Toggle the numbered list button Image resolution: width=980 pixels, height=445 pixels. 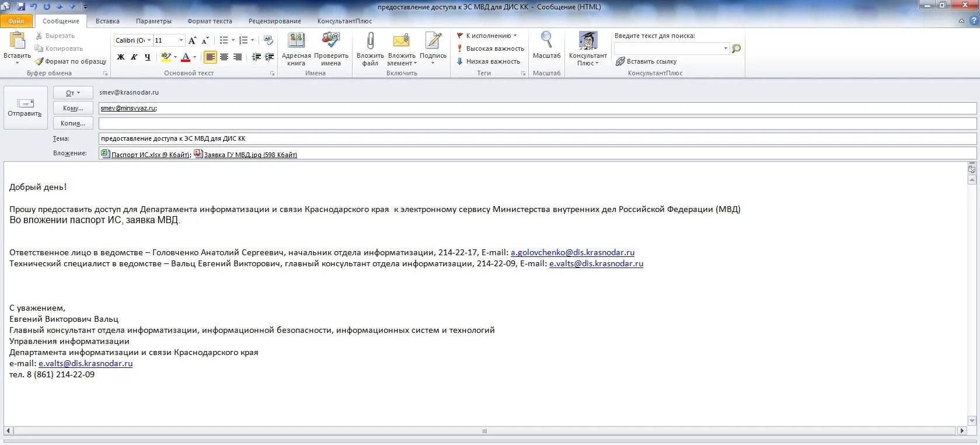pos(243,40)
